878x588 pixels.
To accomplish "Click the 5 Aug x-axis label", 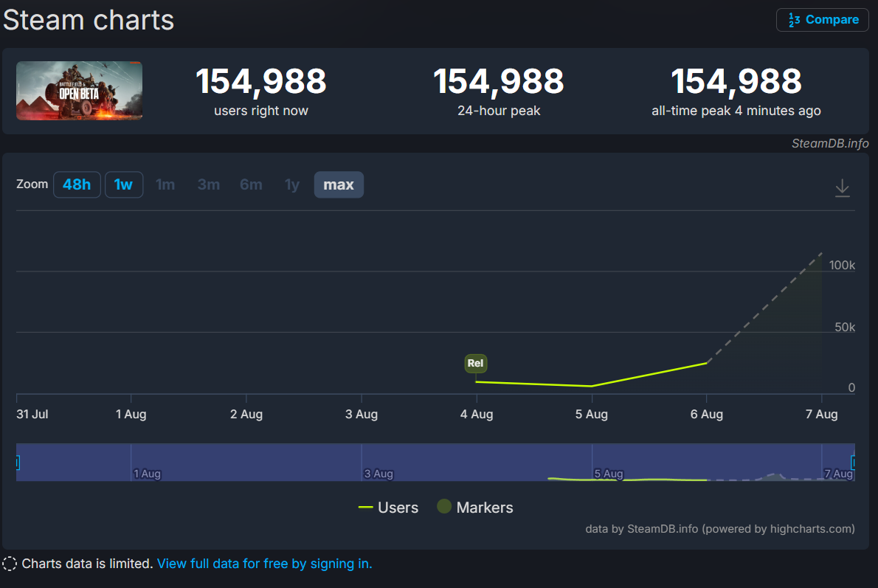I will pos(591,415).
